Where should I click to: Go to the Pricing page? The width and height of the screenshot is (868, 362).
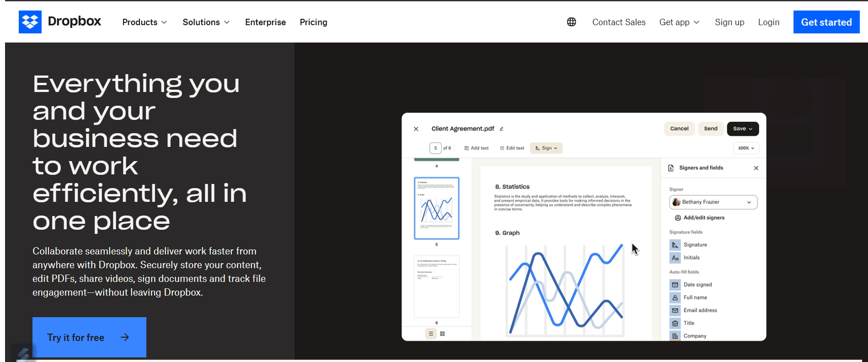(x=313, y=22)
